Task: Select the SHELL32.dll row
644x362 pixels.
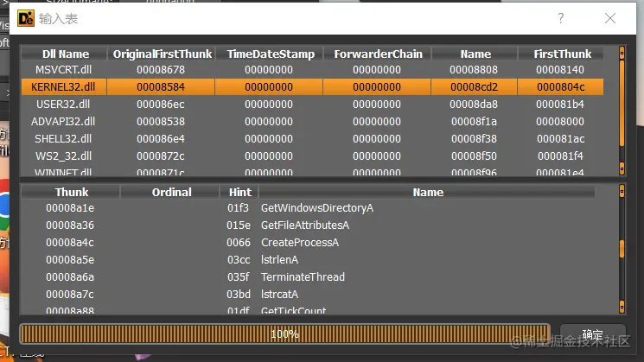Action: click(313, 139)
